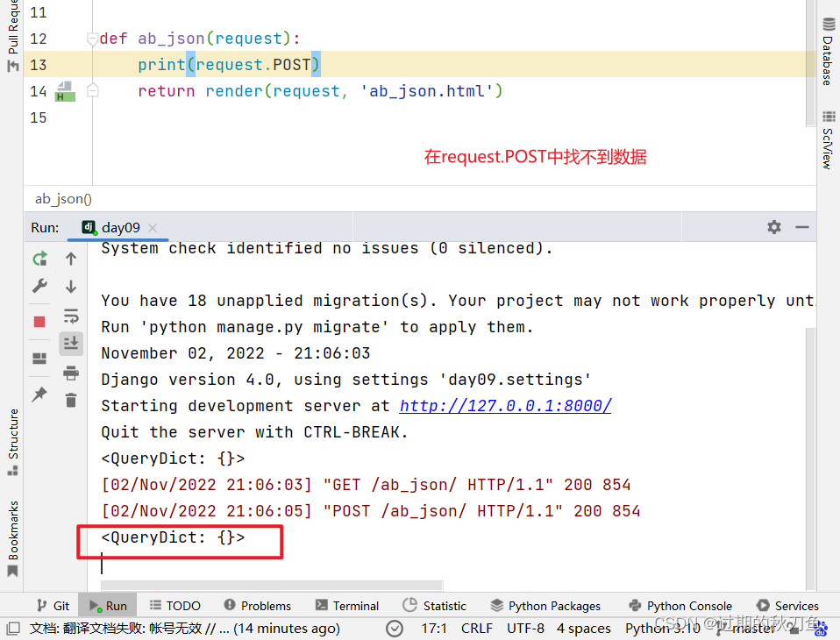Click the translation failed status message

tap(185, 629)
